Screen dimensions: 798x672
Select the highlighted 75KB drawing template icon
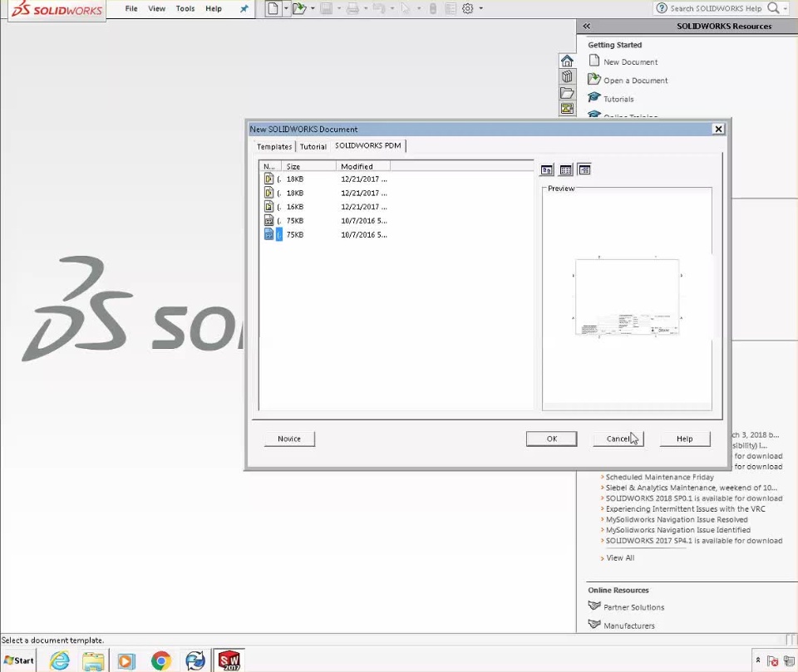[x=268, y=234]
